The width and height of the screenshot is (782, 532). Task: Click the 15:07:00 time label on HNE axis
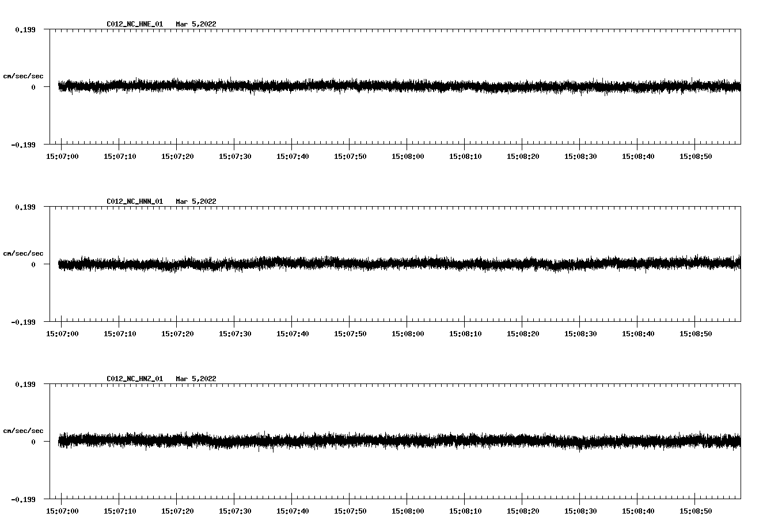62,157
